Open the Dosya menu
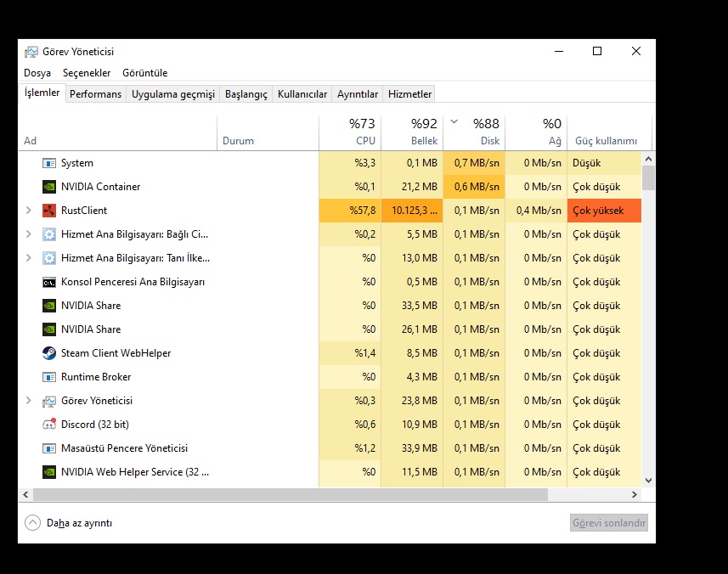Screen dimensions: 728x574 tap(37, 73)
